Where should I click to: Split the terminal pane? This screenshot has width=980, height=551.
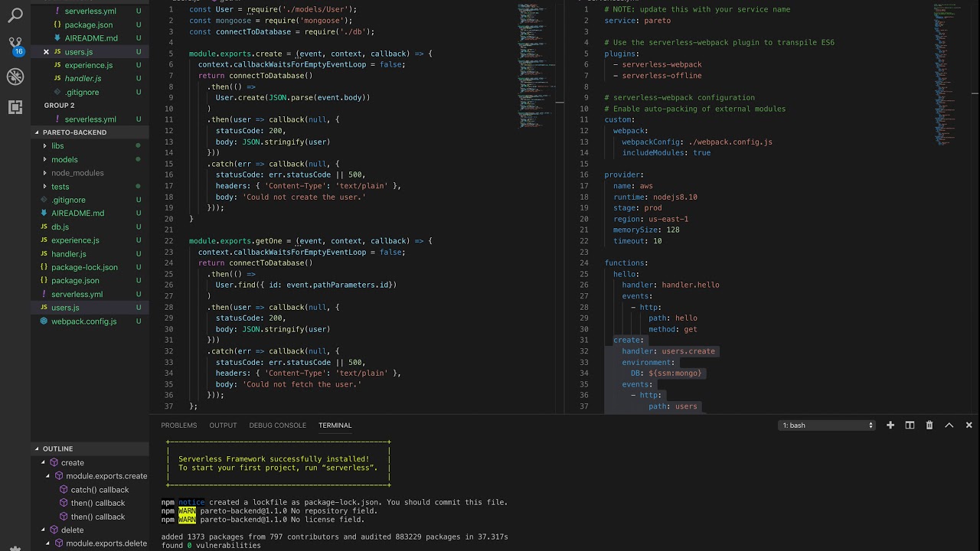tap(910, 425)
